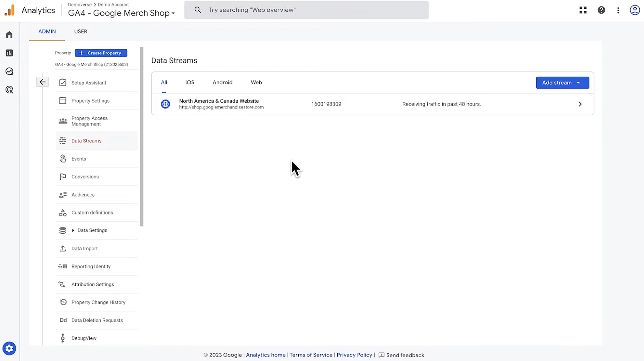Open Custom definitions menu item
Image resolution: width=644 pixels, height=361 pixels.
97,213
